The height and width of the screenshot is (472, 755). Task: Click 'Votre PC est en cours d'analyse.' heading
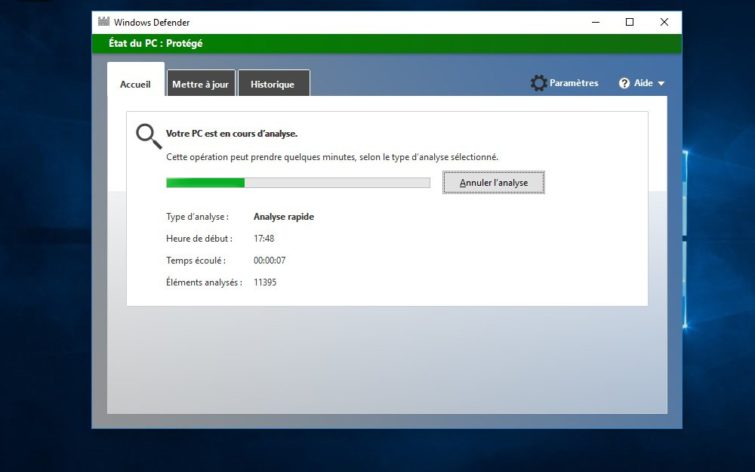coord(232,134)
